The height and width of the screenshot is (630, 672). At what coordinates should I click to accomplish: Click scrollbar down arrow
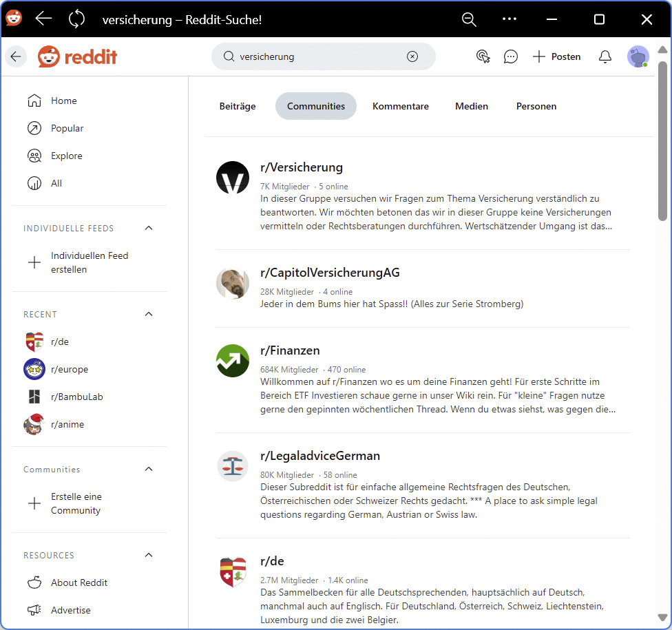(x=662, y=617)
